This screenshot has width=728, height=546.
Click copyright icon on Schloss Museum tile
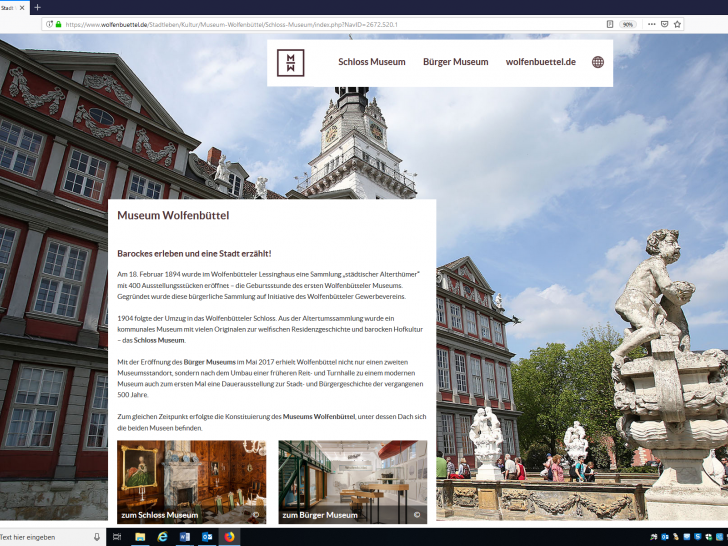click(256, 514)
